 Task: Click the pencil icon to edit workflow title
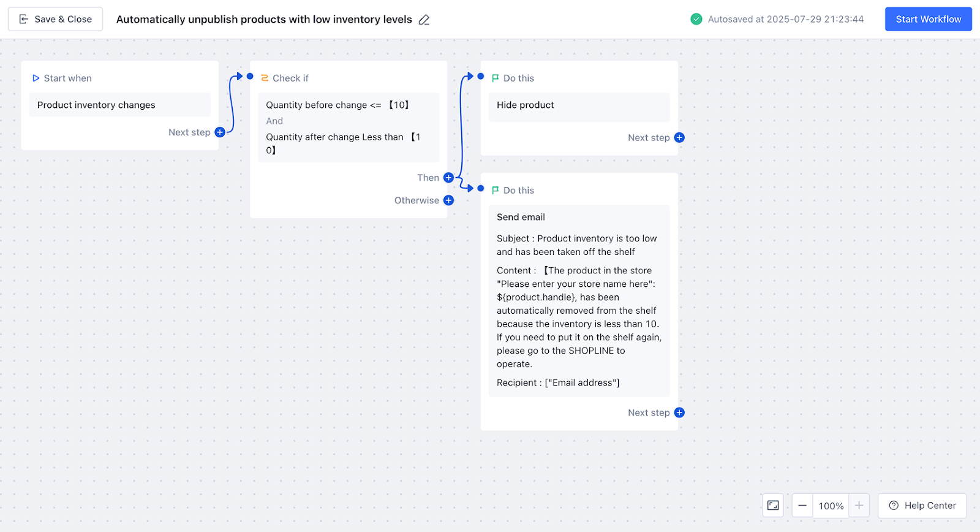pyautogui.click(x=424, y=20)
